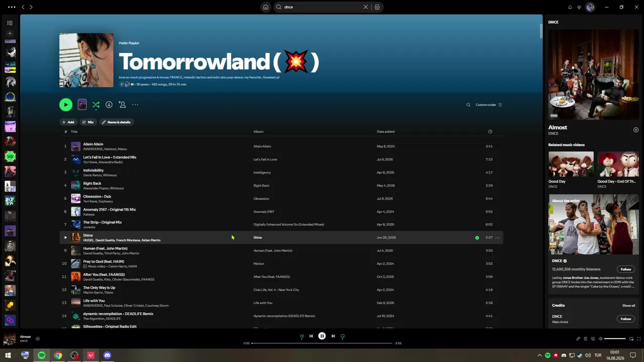Sort tracks by the Album column header
Screen dimensions: 644x362
click(258, 132)
